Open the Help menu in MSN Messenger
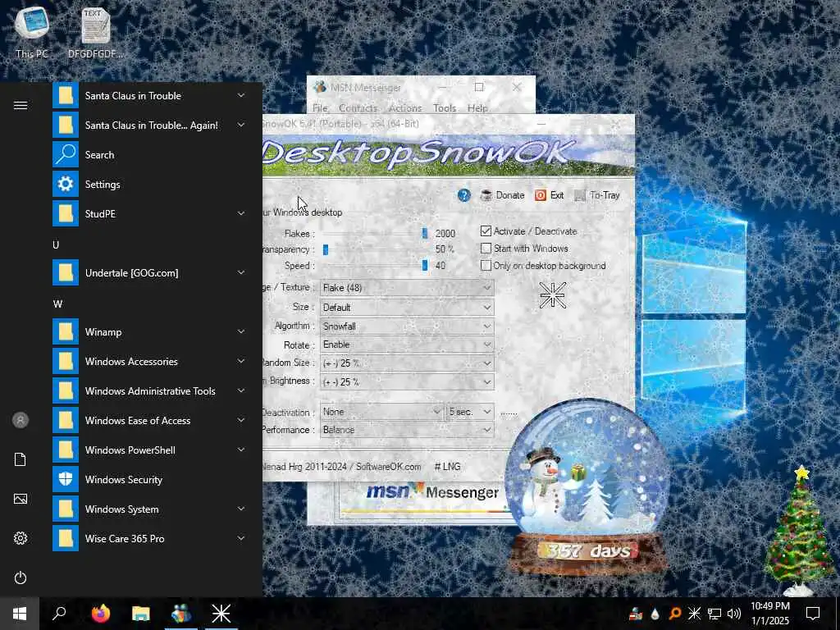 (477, 107)
